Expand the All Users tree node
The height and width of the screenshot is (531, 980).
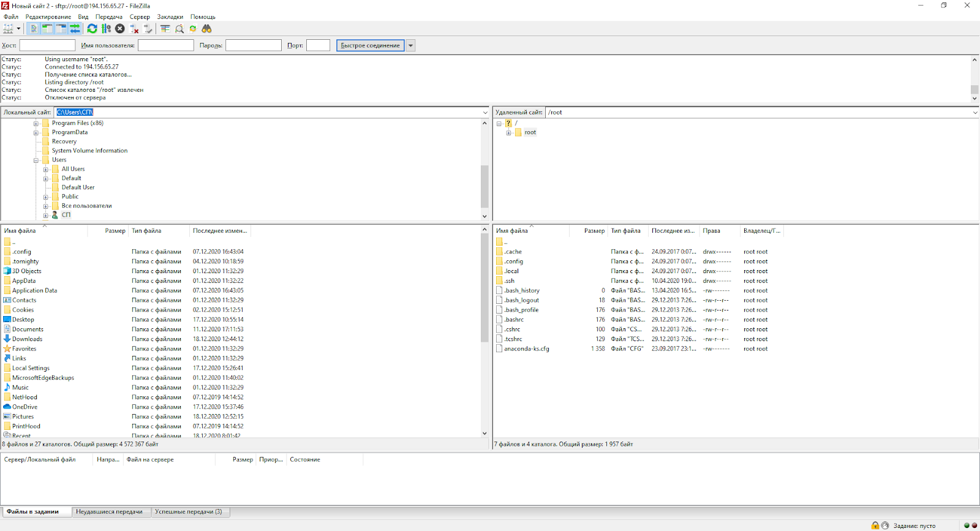click(46, 170)
